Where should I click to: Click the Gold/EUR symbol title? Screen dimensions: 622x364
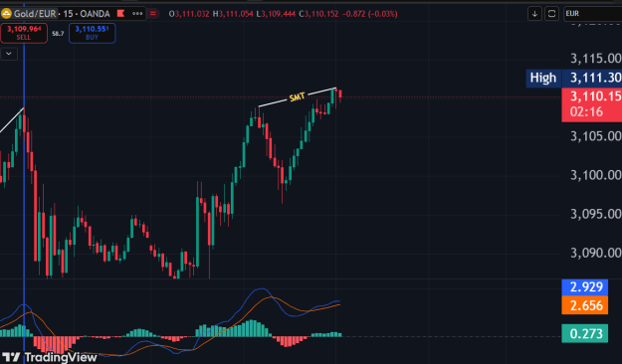pos(35,14)
